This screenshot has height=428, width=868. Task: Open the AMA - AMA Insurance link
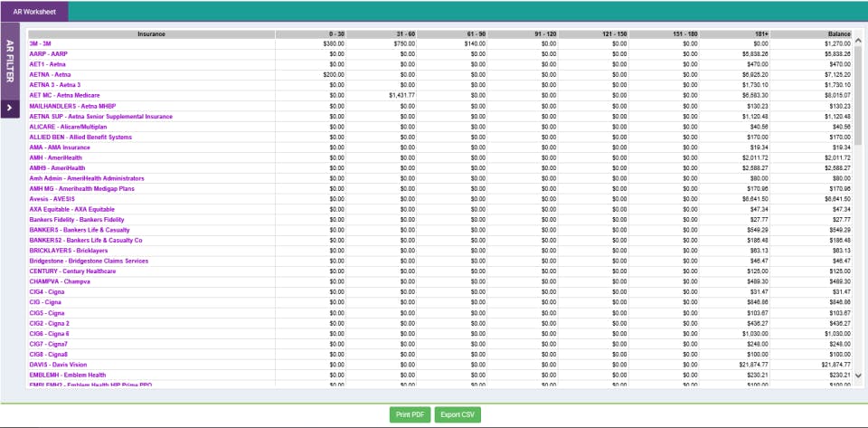60,147
